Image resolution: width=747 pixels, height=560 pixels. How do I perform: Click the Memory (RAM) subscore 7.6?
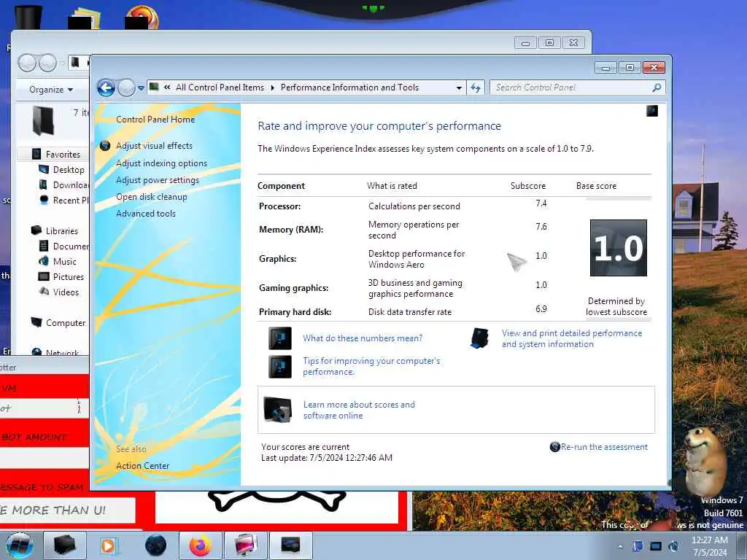(x=541, y=227)
